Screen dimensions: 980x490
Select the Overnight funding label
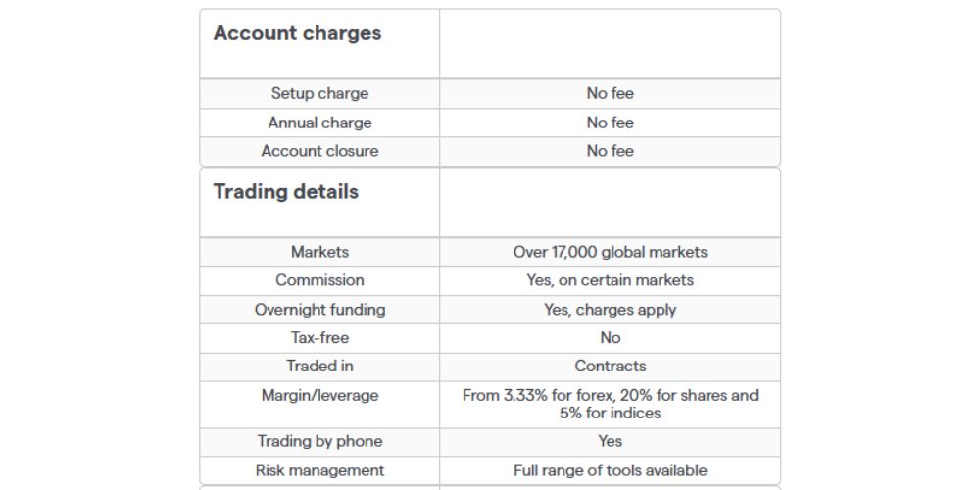pyautogui.click(x=319, y=310)
